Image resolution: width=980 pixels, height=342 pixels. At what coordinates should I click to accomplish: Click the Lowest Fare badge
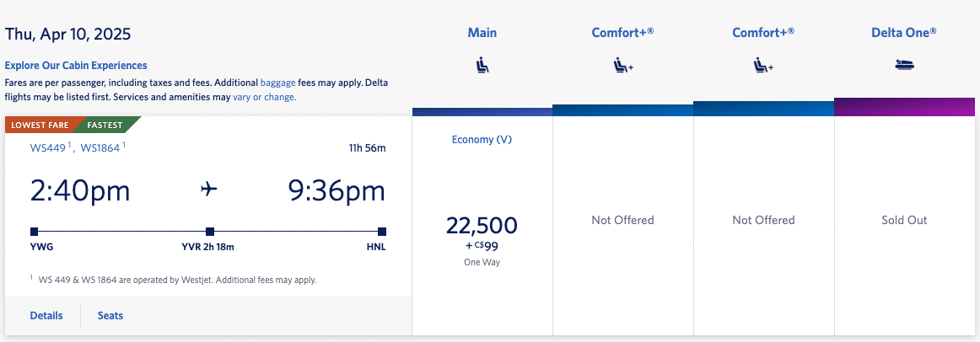point(40,126)
